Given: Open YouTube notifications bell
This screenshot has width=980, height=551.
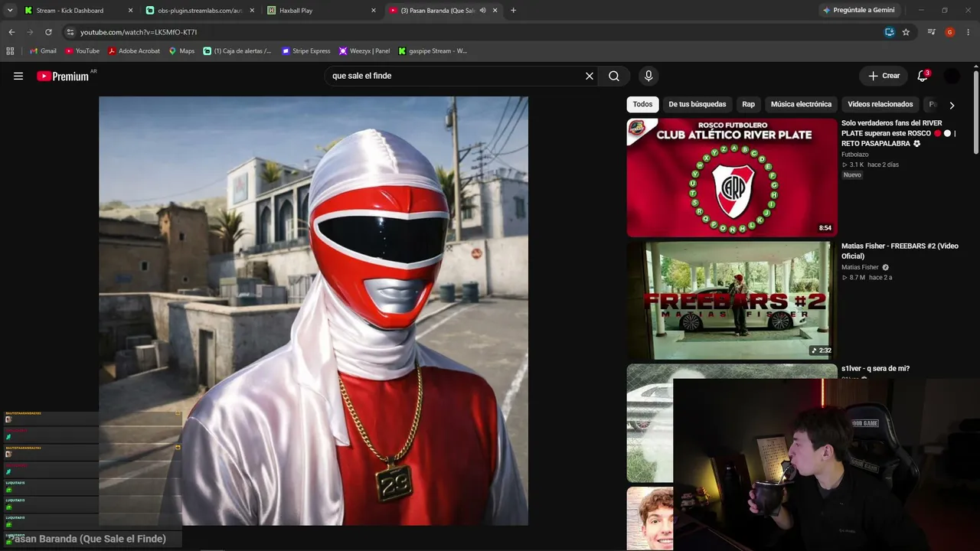Looking at the screenshot, I should click(923, 76).
